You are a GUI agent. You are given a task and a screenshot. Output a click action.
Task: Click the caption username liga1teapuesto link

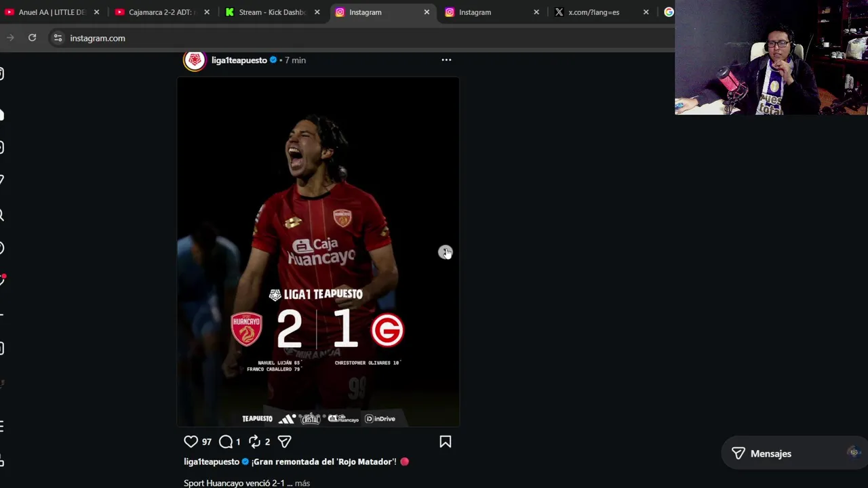pos(212,462)
